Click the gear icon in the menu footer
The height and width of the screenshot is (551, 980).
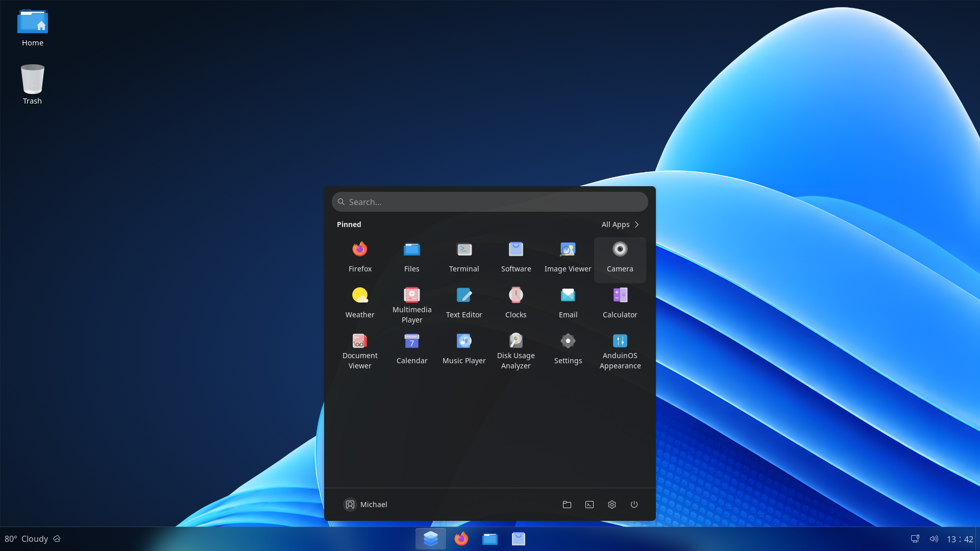[x=612, y=505]
